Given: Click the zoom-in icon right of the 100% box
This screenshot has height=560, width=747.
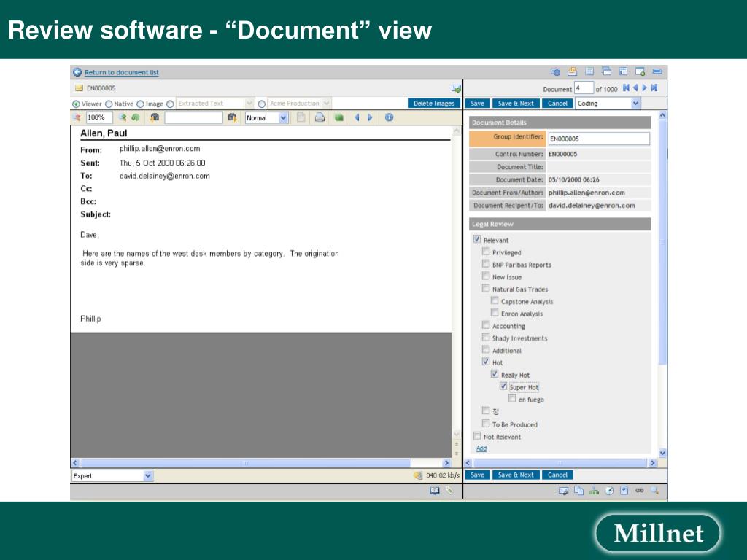Looking at the screenshot, I should 123,117.
